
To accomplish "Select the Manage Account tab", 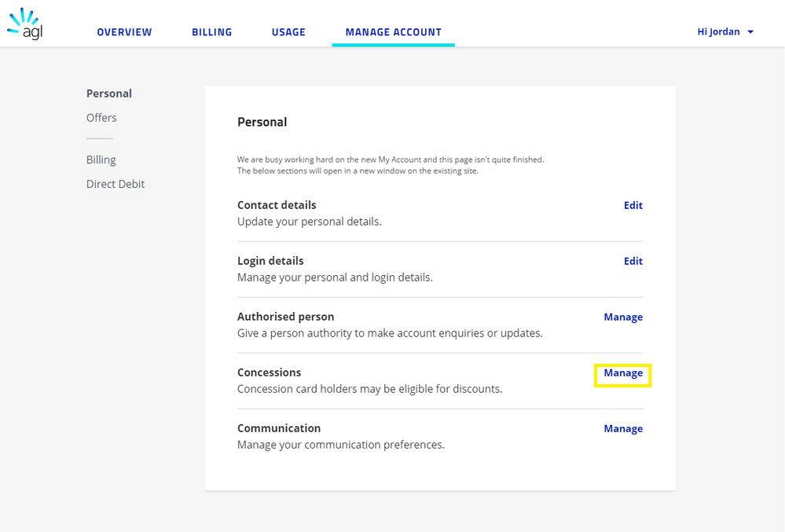I will coord(393,32).
